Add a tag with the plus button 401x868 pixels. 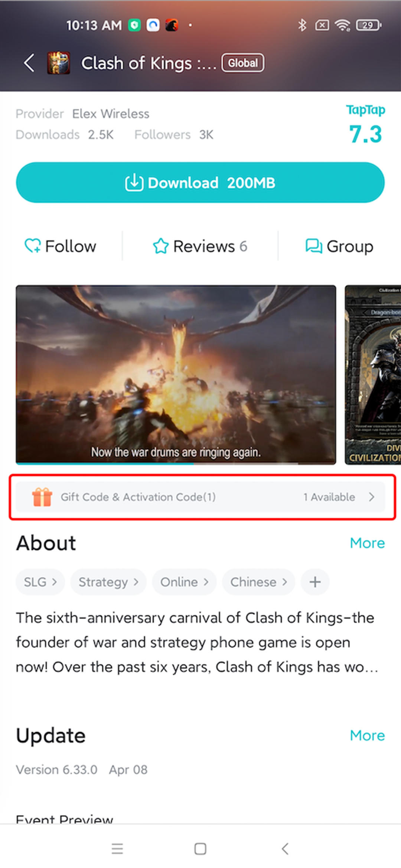tap(315, 582)
